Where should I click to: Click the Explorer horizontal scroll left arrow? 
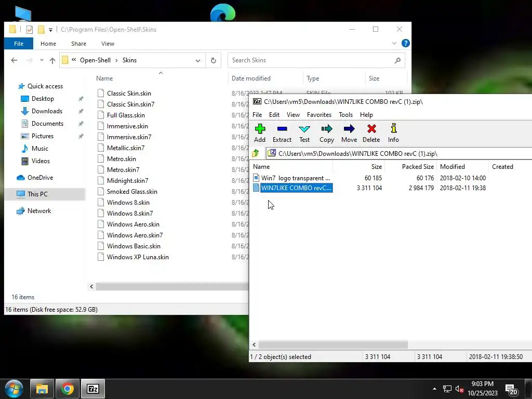click(x=91, y=287)
